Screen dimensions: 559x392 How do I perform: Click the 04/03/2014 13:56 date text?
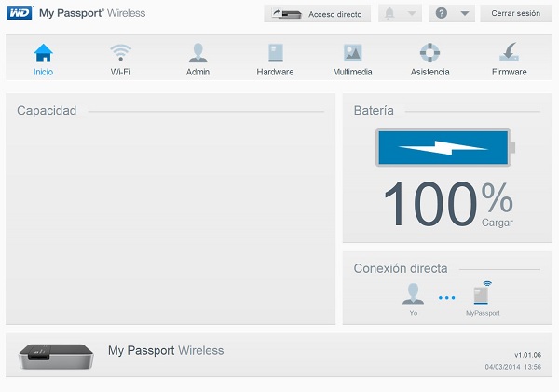click(513, 367)
